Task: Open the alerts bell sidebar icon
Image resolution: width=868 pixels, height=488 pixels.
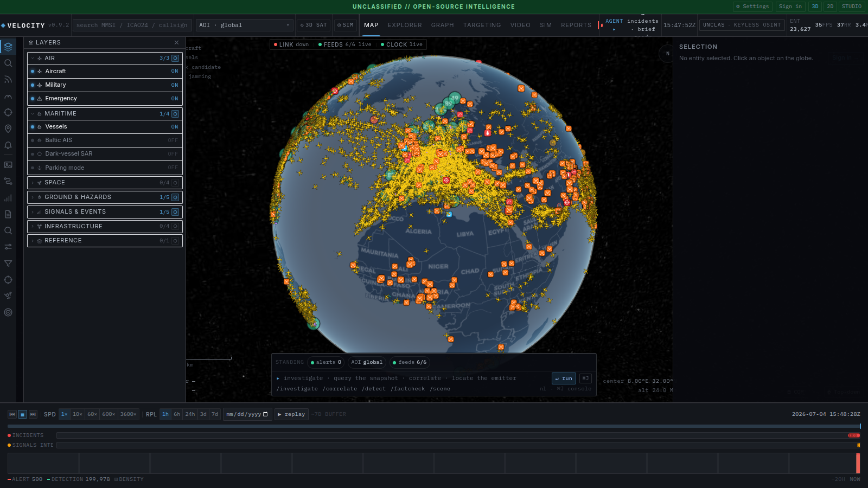Action: tap(8, 145)
